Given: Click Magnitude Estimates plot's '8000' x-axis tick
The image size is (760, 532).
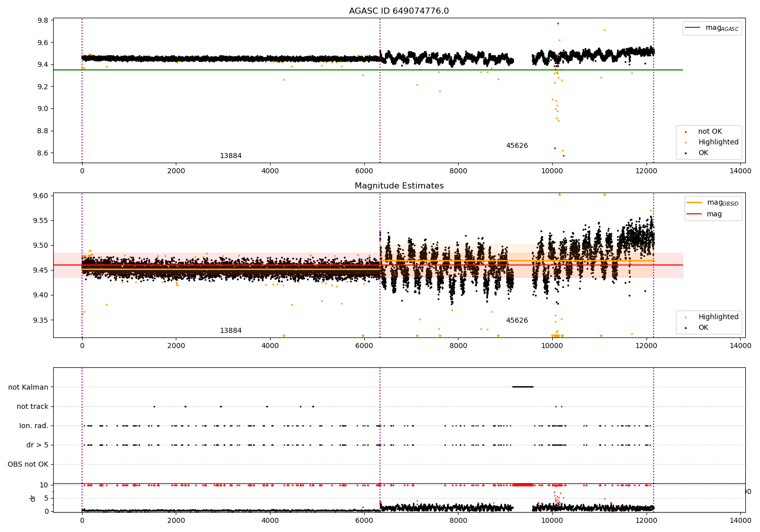Looking at the screenshot, I should [458, 346].
